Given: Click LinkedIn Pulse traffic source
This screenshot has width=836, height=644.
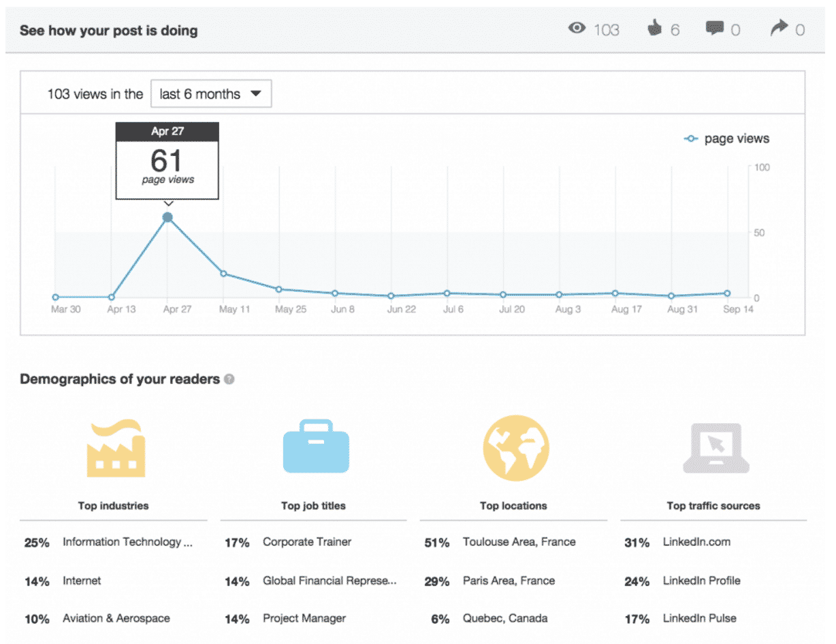Looking at the screenshot, I should coord(699,618).
